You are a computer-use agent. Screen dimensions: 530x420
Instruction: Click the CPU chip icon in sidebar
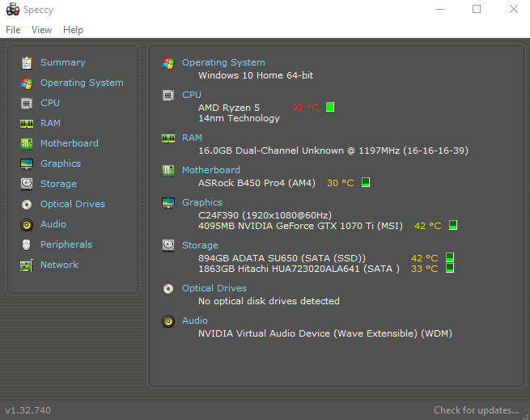click(x=27, y=103)
